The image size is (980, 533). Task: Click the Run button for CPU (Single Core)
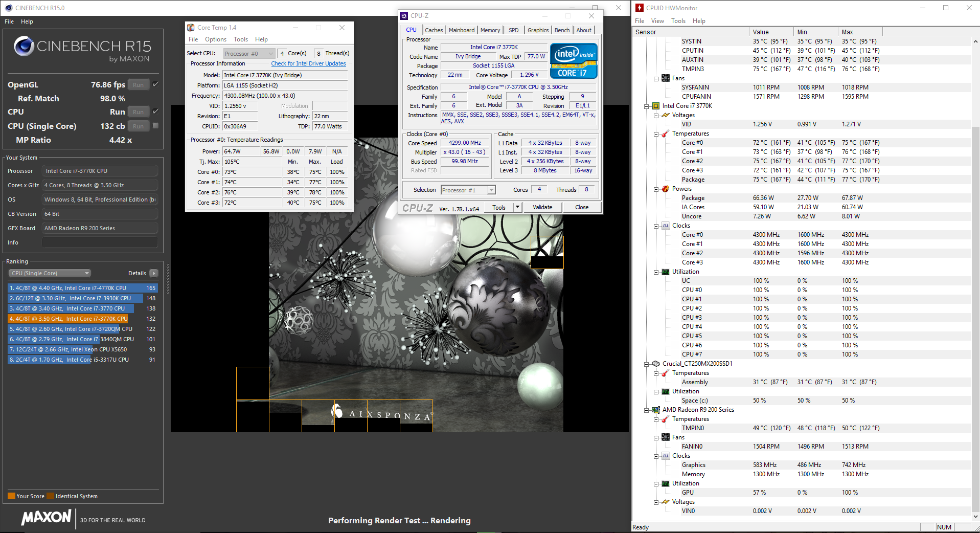(x=138, y=126)
